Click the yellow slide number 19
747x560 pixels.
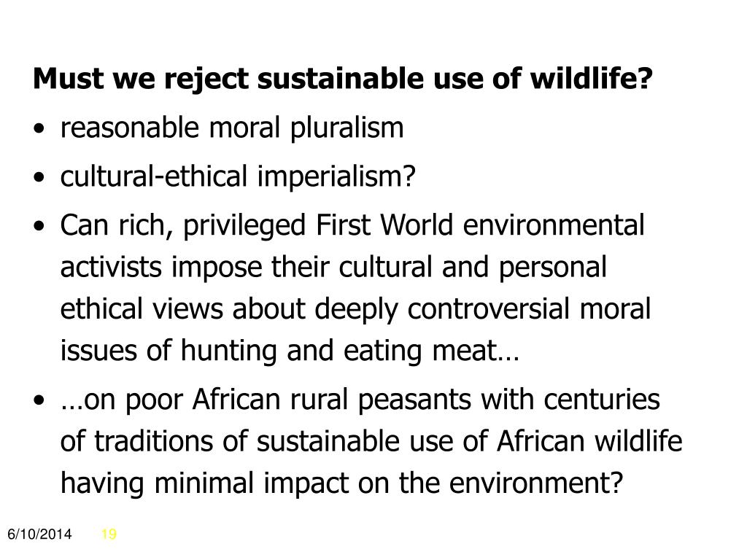(109, 534)
